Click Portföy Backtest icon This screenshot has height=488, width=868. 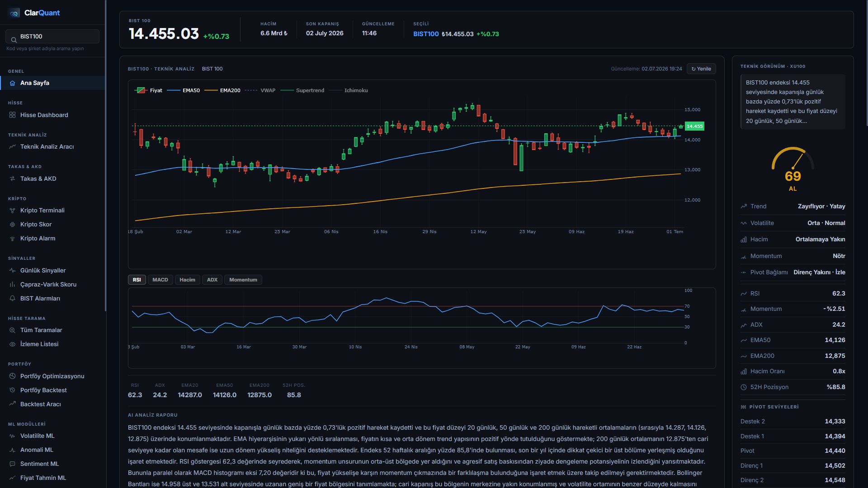[12, 390]
